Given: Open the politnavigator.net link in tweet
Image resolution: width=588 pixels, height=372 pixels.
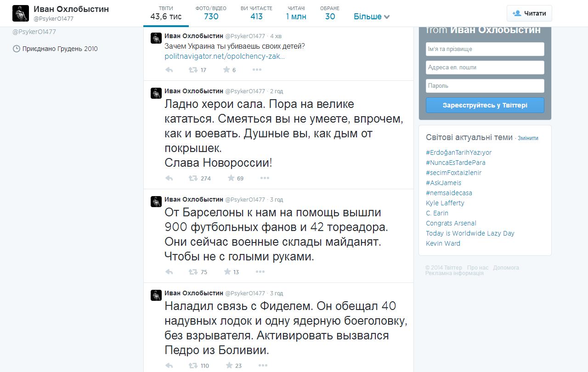Looking at the screenshot, I should point(225,56).
